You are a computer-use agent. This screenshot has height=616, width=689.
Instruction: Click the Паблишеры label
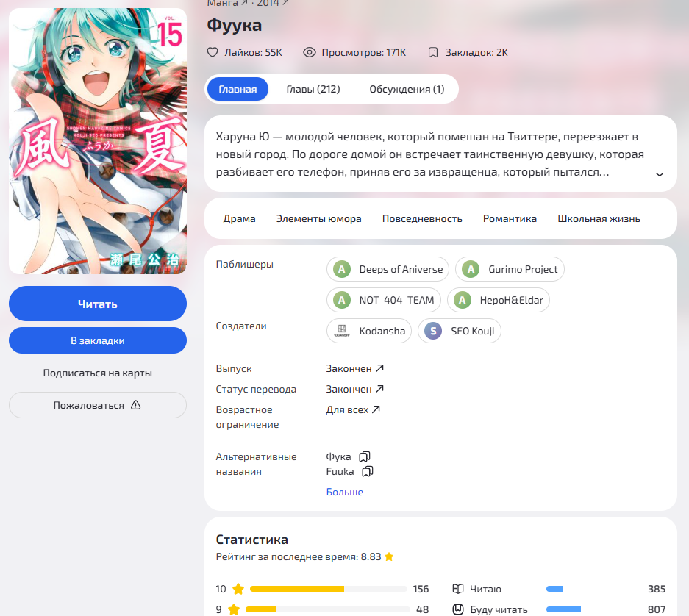click(244, 264)
